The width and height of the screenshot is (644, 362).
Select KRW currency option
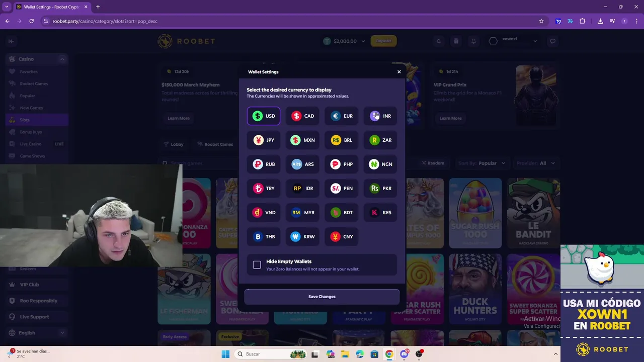point(302,237)
